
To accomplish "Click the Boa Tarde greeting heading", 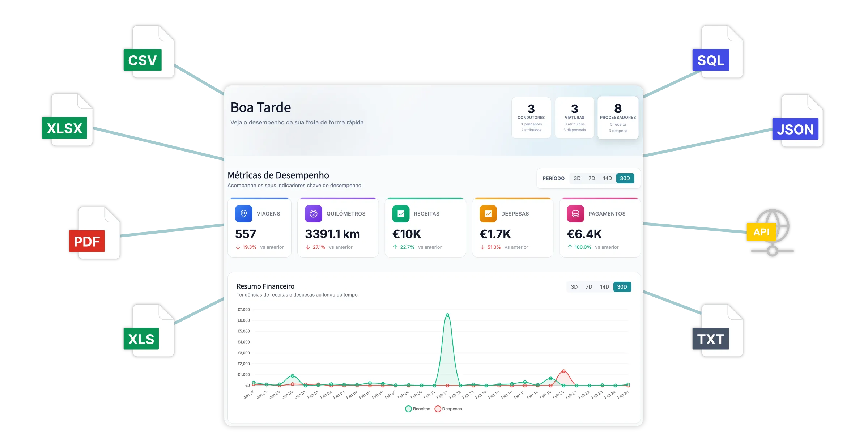I will click(x=260, y=107).
